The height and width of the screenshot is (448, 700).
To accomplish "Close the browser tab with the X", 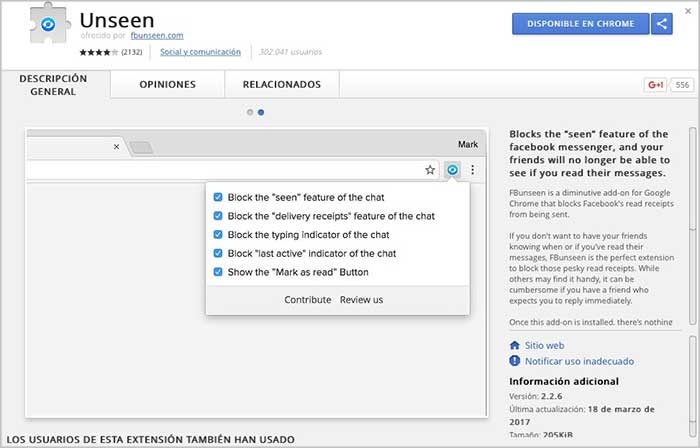I will (117, 146).
